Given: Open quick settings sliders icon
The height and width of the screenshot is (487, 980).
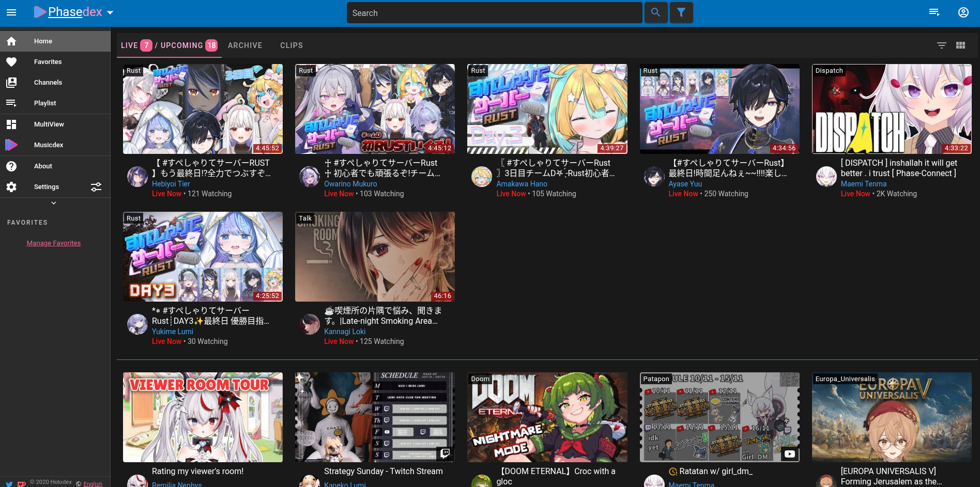Looking at the screenshot, I should [96, 187].
